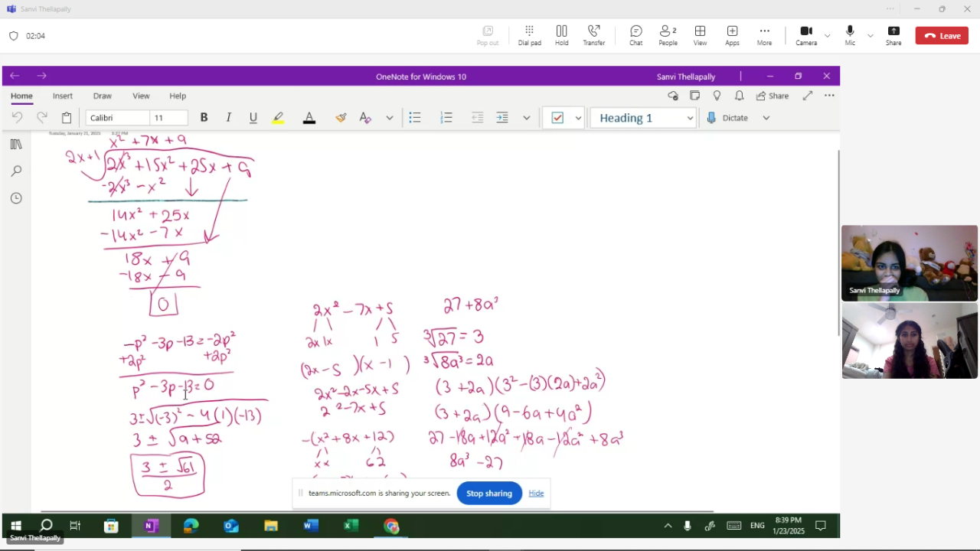Open the OneNote Share button
The height and width of the screenshot is (551, 980).
pyautogui.click(x=773, y=96)
